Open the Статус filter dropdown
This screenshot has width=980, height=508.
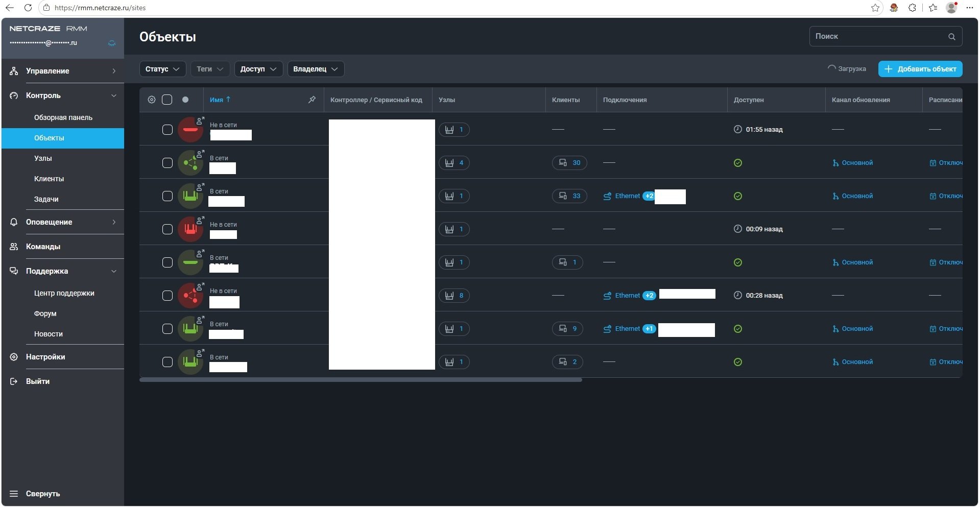(x=162, y=69)
